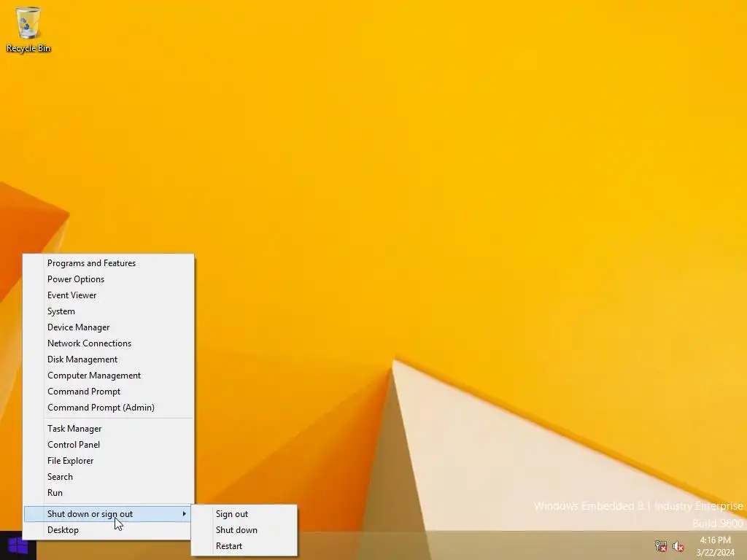Select Power Options from the menu
Screen dimensions: 747x560
click(x=109, y=279)
